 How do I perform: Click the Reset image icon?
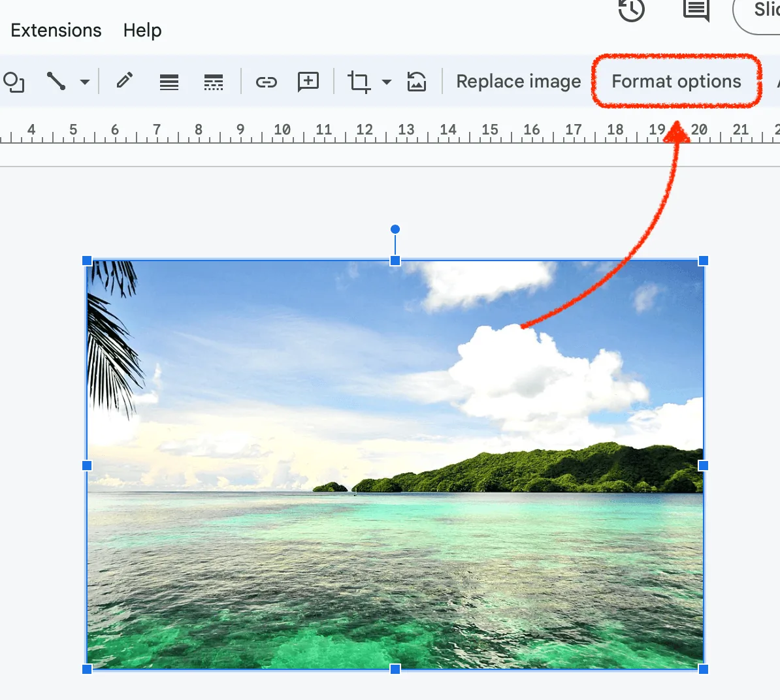point(416,82)
